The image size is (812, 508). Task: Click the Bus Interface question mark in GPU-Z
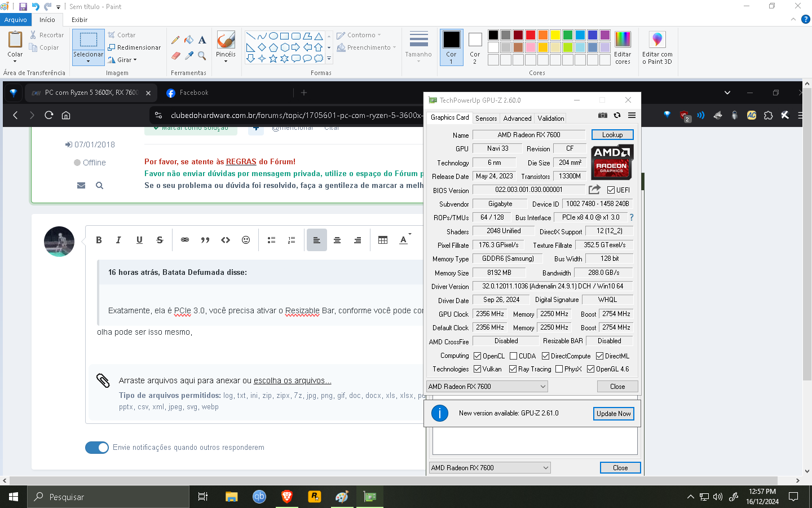tap(632, 217)
